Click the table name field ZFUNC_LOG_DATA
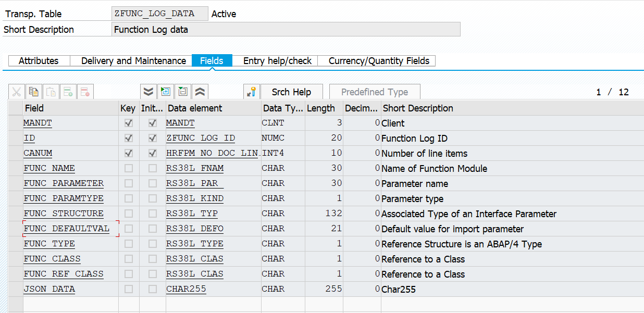This screenshot has height=313, width=644. [160, 14]
